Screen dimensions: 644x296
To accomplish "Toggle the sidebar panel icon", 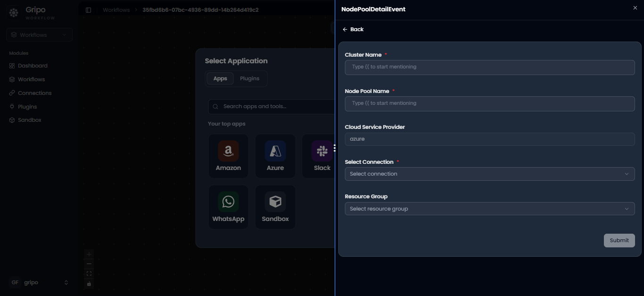I will (x=88, y=10).
